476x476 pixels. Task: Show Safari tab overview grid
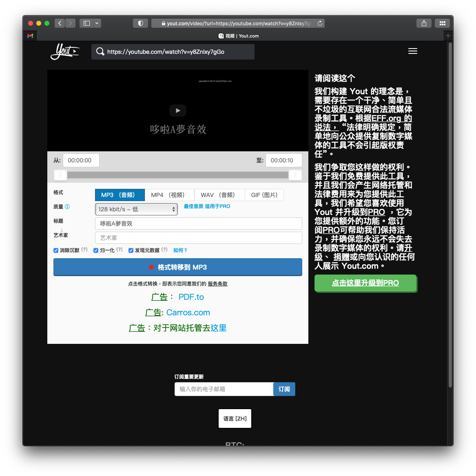tap(442, 23)
